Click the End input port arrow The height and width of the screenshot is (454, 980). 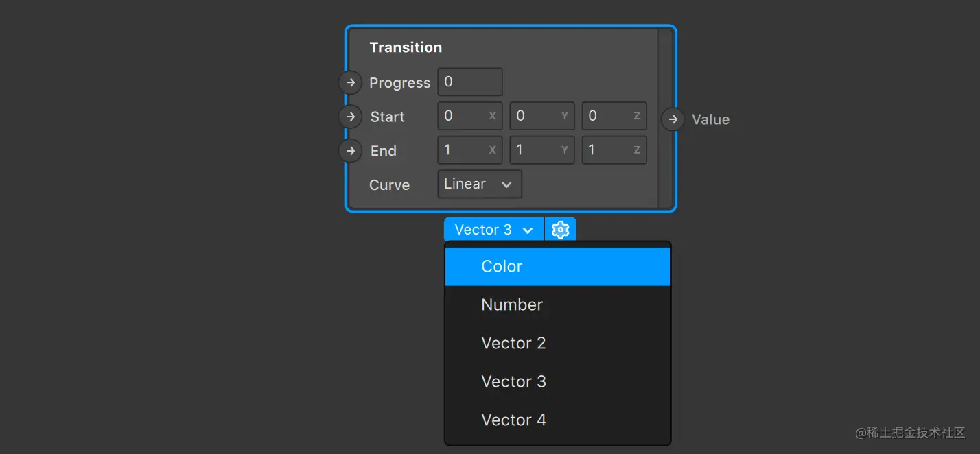click(x=351, y=150)
